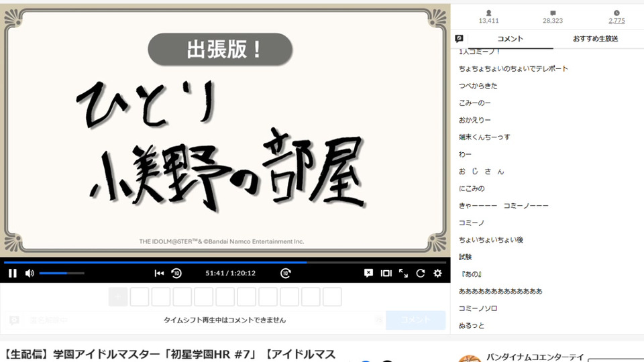Switch to the コメント tab

click(x=510, y=39)
